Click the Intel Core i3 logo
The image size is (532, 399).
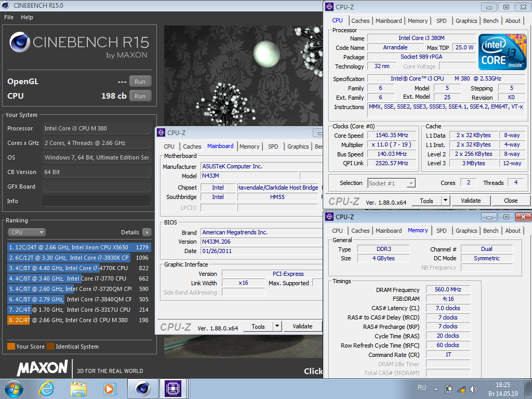tap(502, 52)
